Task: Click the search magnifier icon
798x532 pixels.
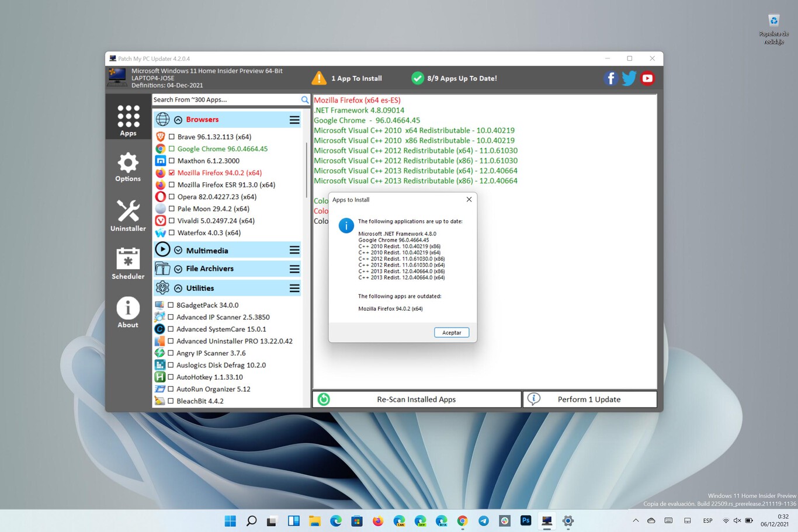Action: [x=304, y=100]
